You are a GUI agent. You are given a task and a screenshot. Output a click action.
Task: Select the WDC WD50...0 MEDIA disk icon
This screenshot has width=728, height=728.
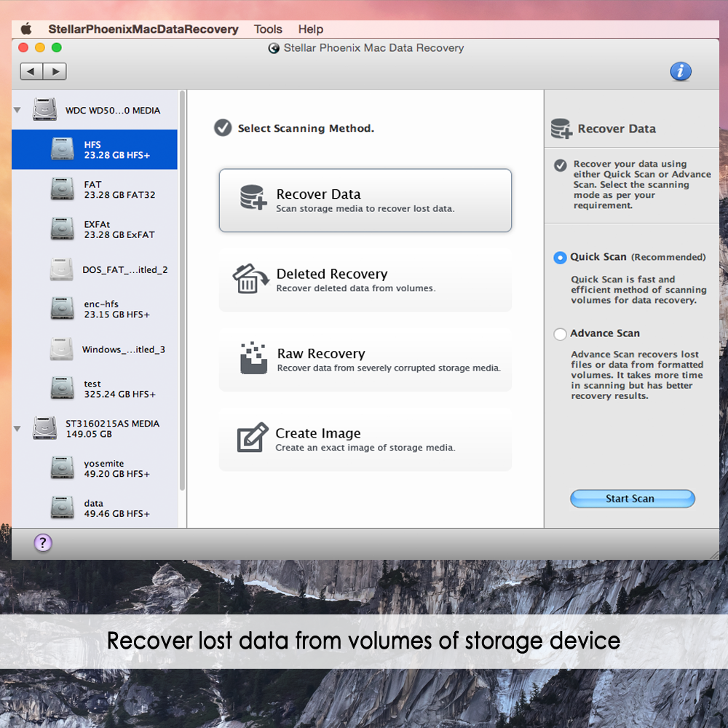44,109
